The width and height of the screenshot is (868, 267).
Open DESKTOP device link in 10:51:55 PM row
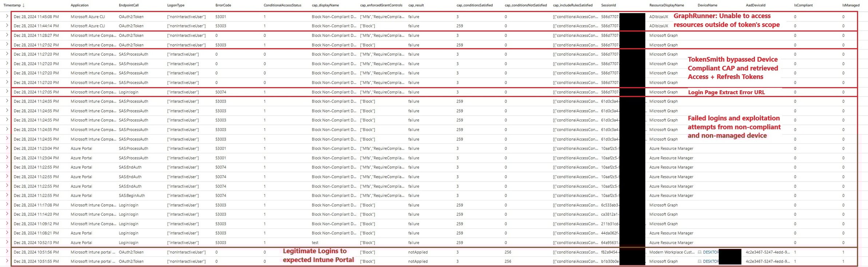(710, 262)
